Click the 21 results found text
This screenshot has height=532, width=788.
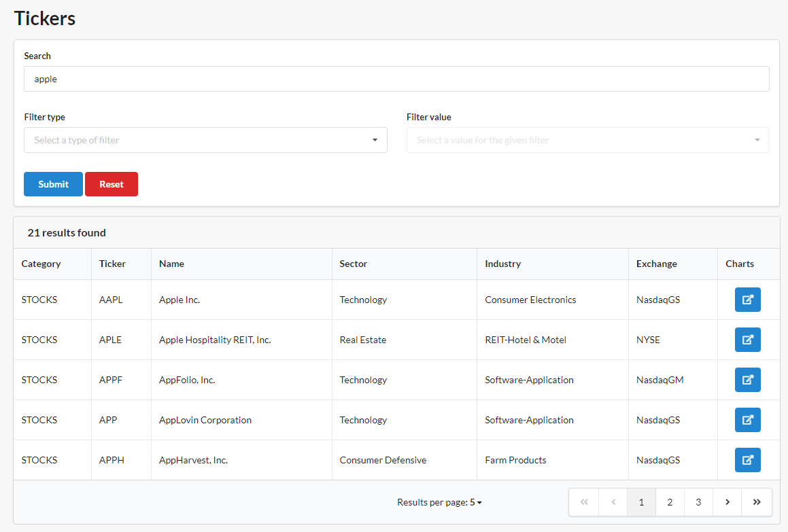pos(67,232)
